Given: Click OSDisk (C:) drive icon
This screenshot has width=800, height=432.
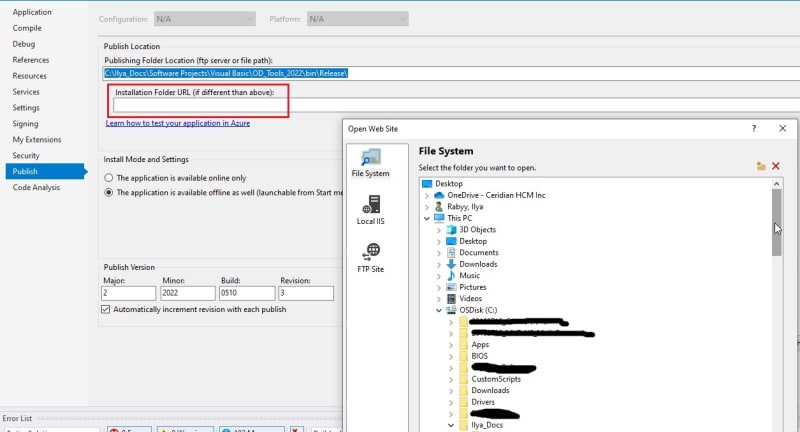Looking at the screenshot, I should tap(451, 310).
